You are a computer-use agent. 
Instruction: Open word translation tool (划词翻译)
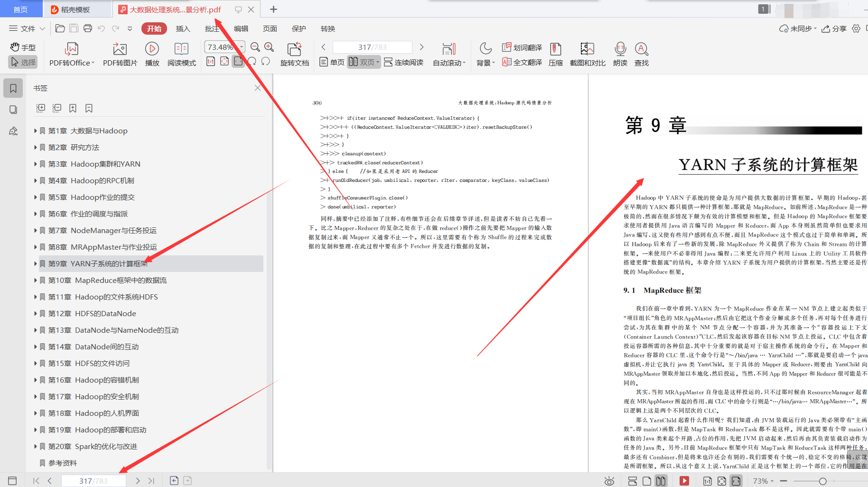click(522, 47)
